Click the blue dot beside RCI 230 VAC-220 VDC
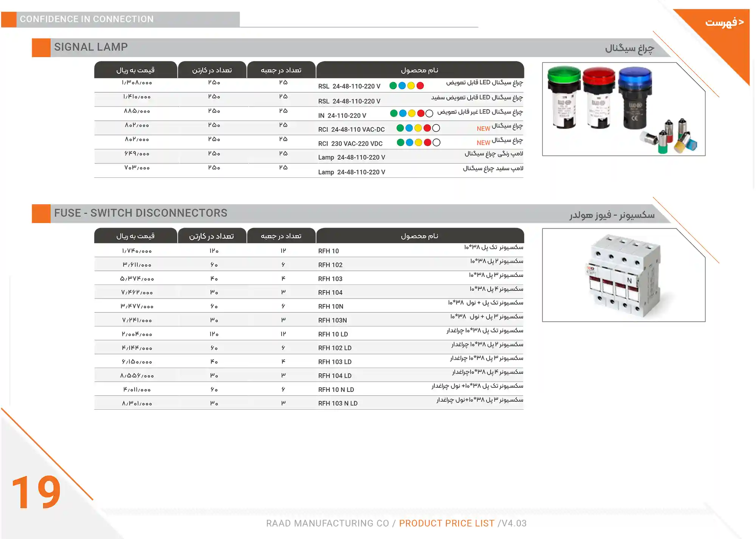The height and width of the screenshot is (539, 756). click(x=409, y=143)
